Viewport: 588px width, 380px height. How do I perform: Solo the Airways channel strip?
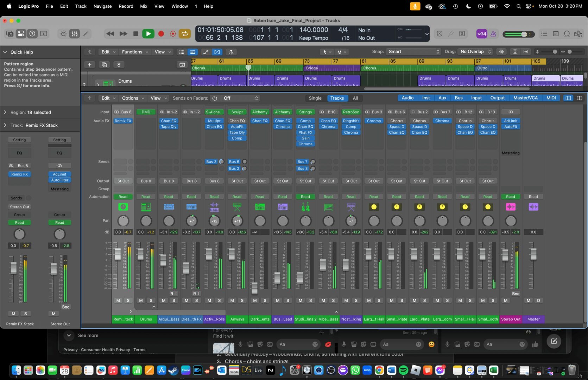[242, 300]
